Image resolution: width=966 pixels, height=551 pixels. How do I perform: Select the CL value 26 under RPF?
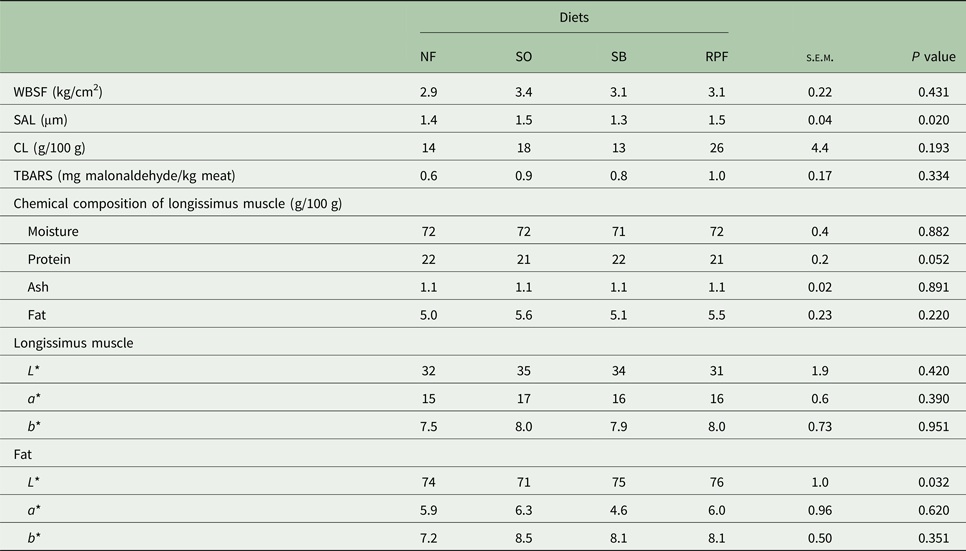[x=717, y=148]
